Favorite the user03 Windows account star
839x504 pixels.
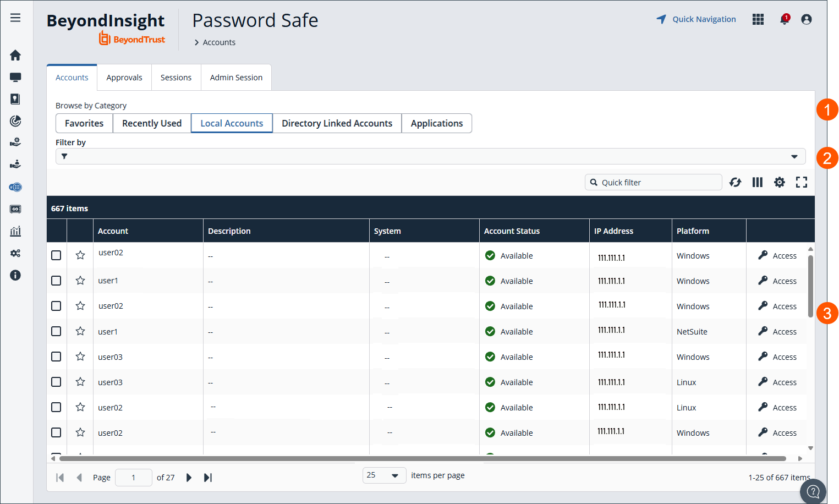(80, 356)
